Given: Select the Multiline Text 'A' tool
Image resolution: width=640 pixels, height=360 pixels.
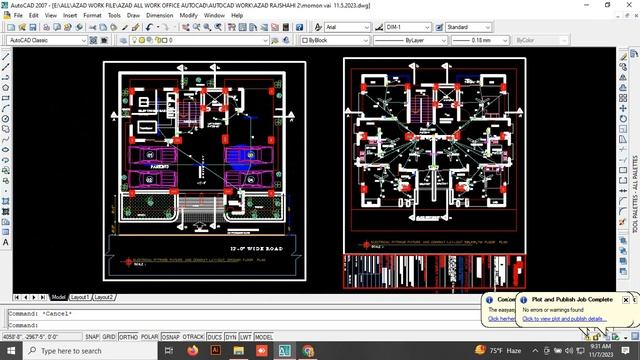Looking at the screenshot, I should (x=6, y=242).
